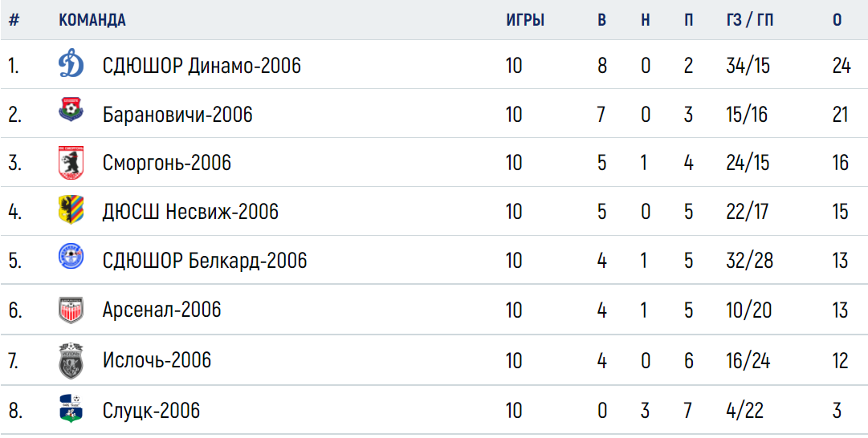Open ДЮСШ Несвиж-2006 team link
868x438 pixels.
pos(189,211)
